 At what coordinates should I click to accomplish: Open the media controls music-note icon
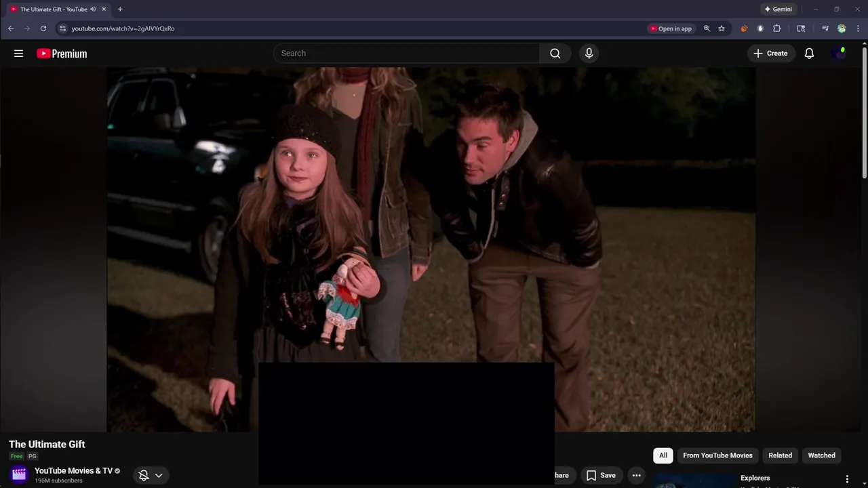(825, 28)
